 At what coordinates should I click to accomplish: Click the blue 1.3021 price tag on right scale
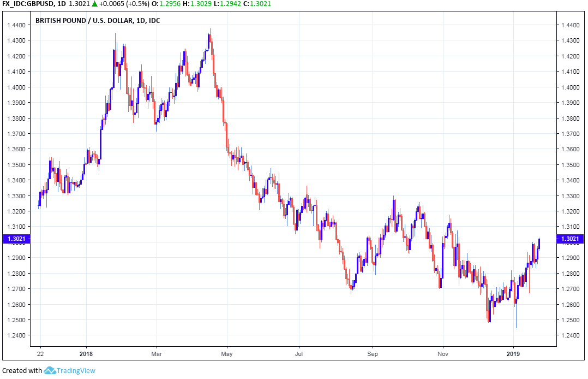pyautogui.click(x=569, y=240)
